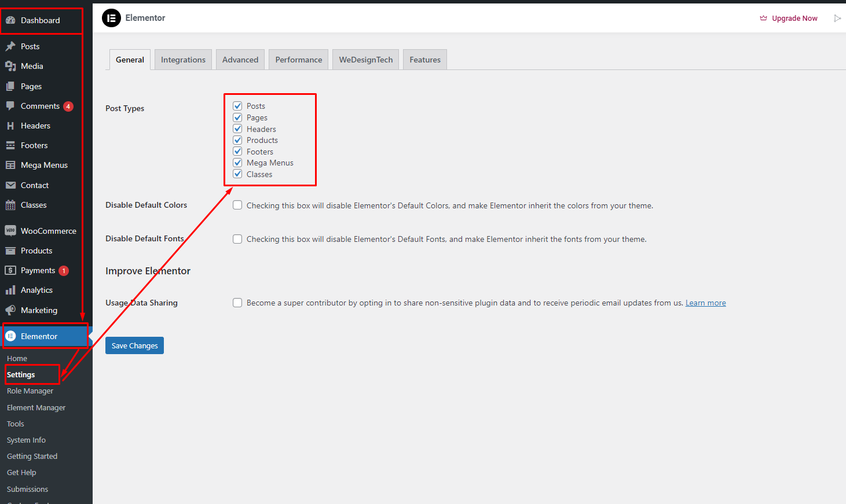The height and width of the screenshot is (504, 846).
Task: Click the Usage Data Sharing description text
Action: click(x=465, y=303)
